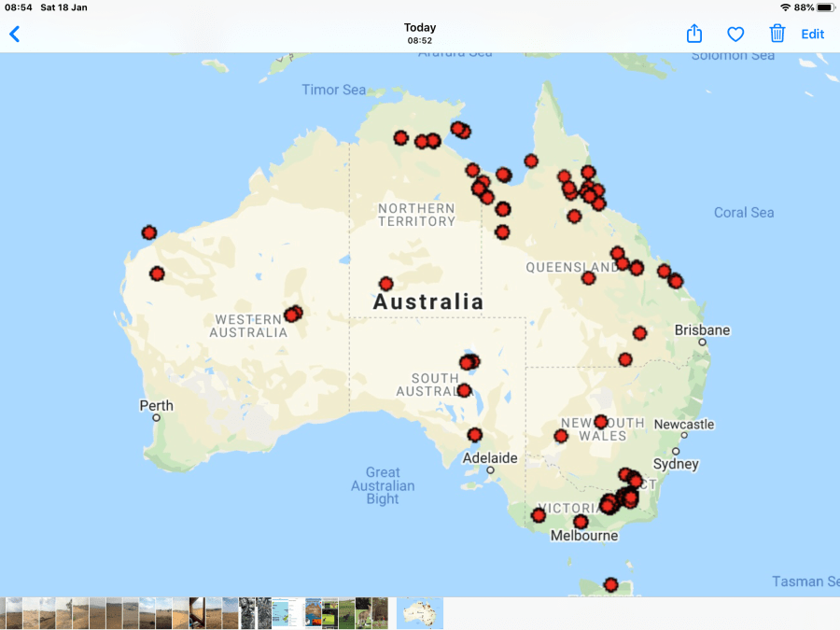
Task: Tap the battery icon in status bar
Action: point(824,7)
